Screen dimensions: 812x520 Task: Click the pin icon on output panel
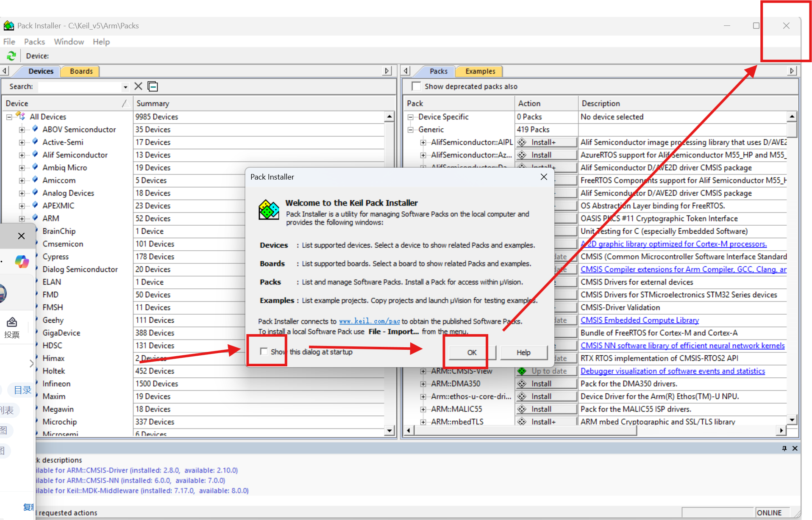coord(784,448)
